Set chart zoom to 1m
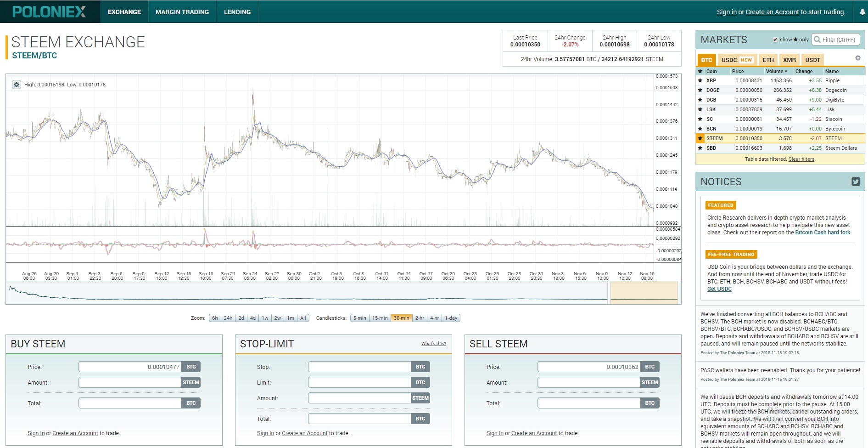The width and height of the screenshot is (868, 448). (x=291, y=318)
